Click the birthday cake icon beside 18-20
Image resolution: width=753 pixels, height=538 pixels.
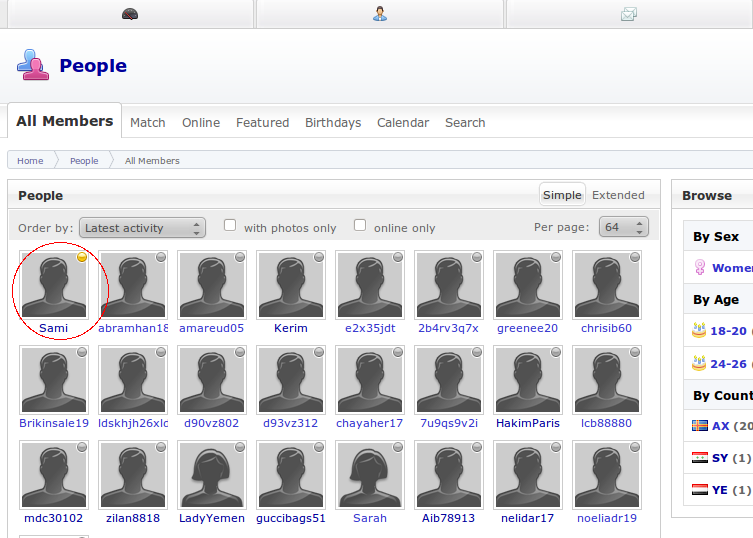coord(699,331)
